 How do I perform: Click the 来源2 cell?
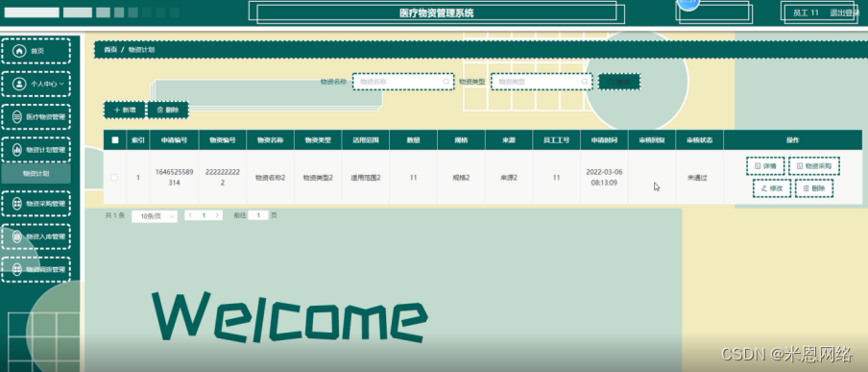pos(509,178)
